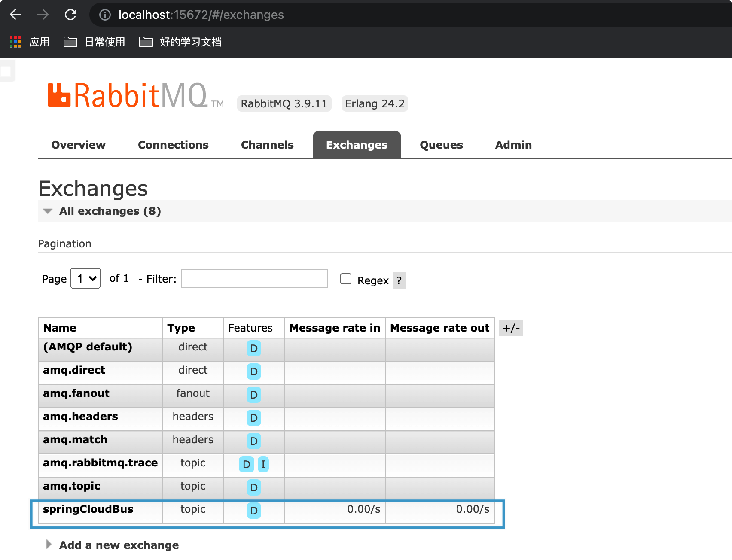Click the Filter text input field

[x=255, y=278]
